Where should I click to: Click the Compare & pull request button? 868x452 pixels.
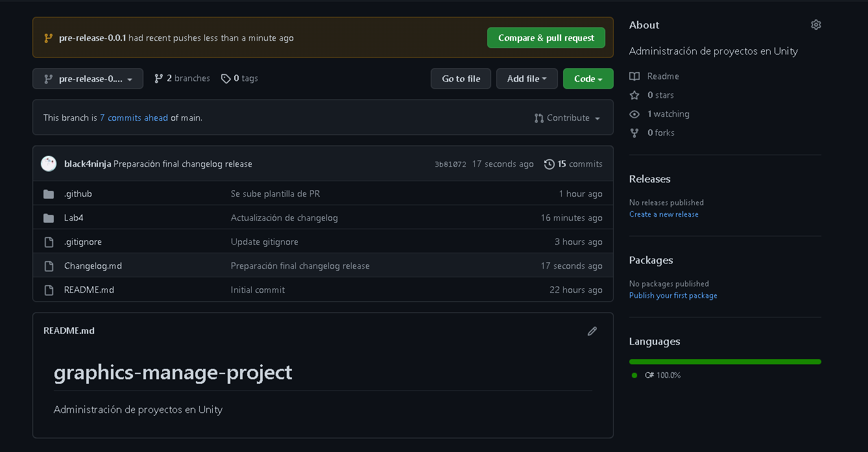click(546, 38)
